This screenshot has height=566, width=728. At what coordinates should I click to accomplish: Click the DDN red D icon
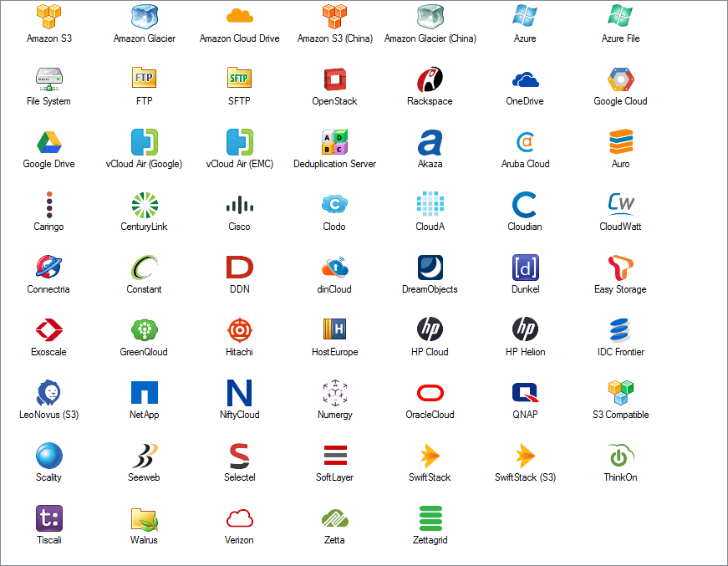240,268
